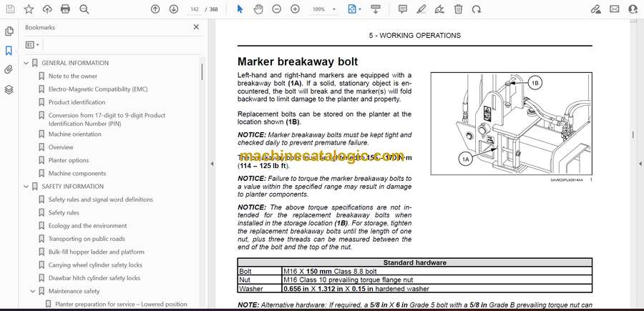Click the bookmarks panel scrollbar

click(x=202, y=72)
